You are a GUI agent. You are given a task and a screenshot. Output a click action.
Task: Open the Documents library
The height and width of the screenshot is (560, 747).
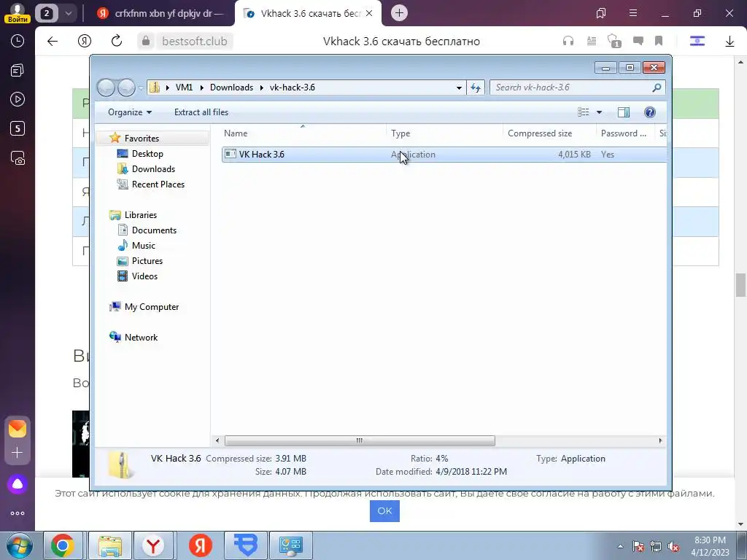click(x=154, y=230)
